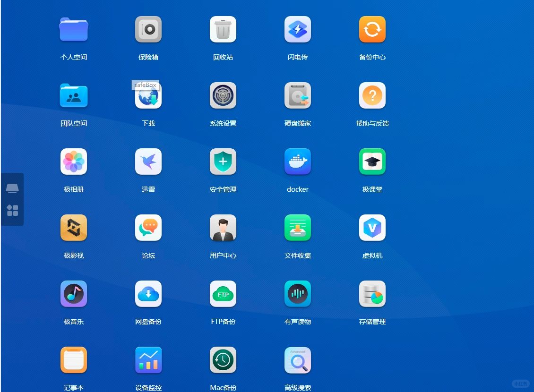Open the 保险箱 safe box app

tap(148, 30)
